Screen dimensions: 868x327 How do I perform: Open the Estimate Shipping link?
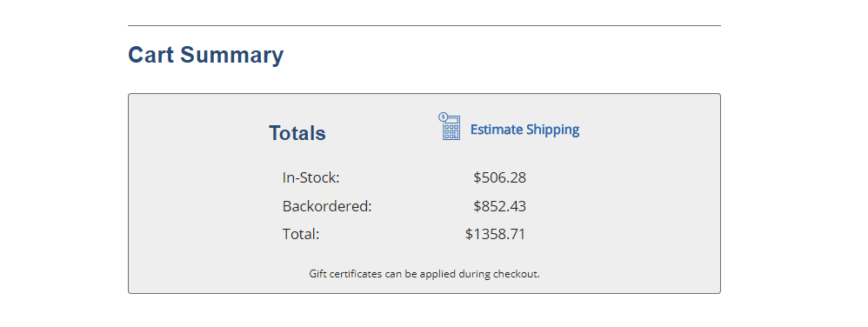pos(524,130)
